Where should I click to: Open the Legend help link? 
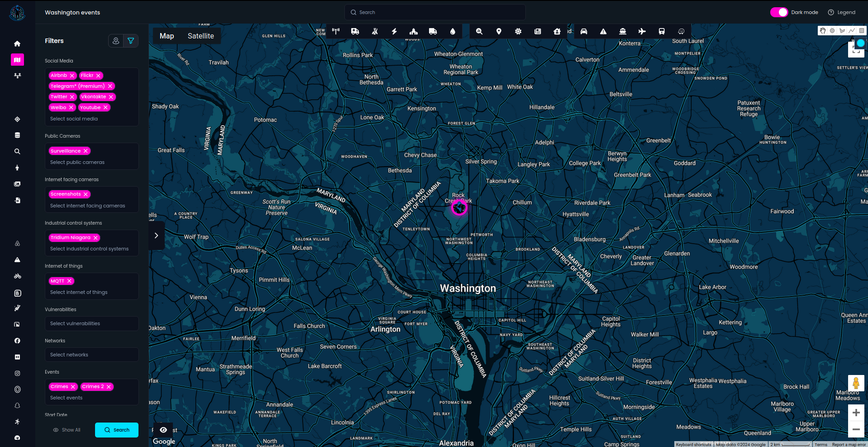[x=842, y=12]
